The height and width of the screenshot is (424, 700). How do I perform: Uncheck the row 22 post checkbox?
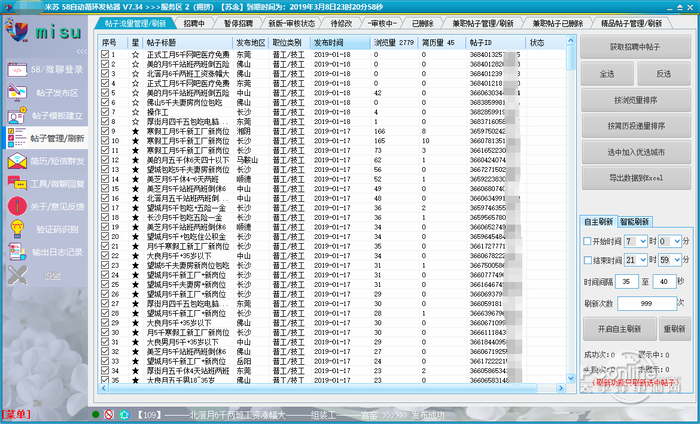point(105,256)
